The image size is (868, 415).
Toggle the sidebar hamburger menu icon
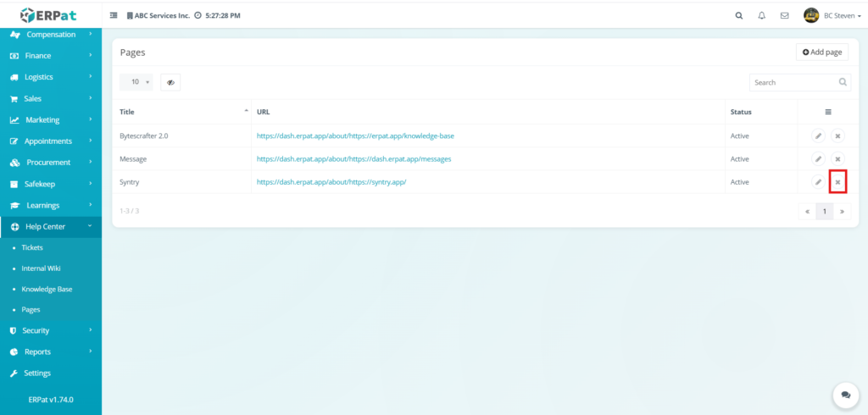(114, 15)
